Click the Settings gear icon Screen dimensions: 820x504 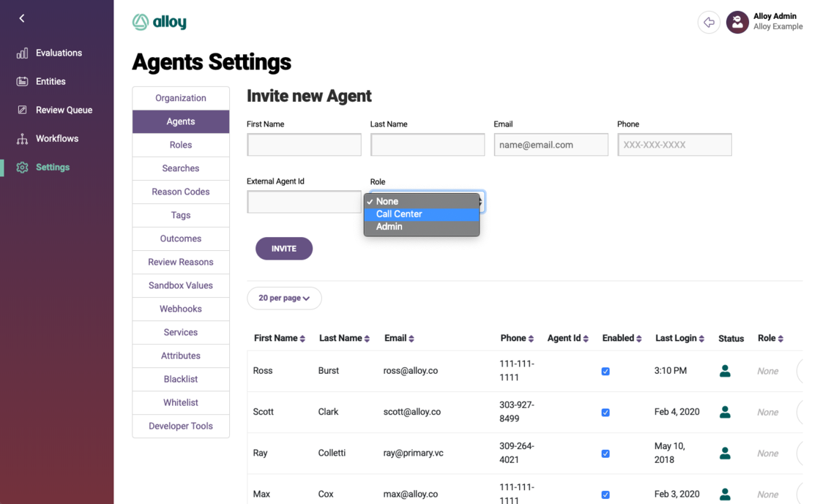click(x=23, y=167)
